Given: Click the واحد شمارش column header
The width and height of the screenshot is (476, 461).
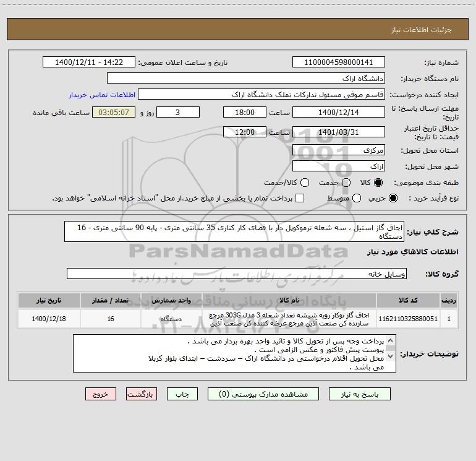Looking at the screenshot, I should 171,300.
